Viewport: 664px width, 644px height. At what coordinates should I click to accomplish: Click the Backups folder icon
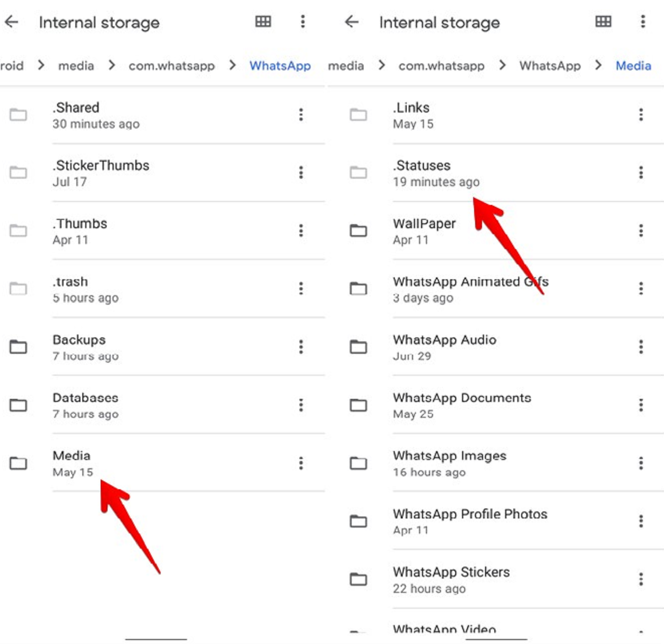18,347
